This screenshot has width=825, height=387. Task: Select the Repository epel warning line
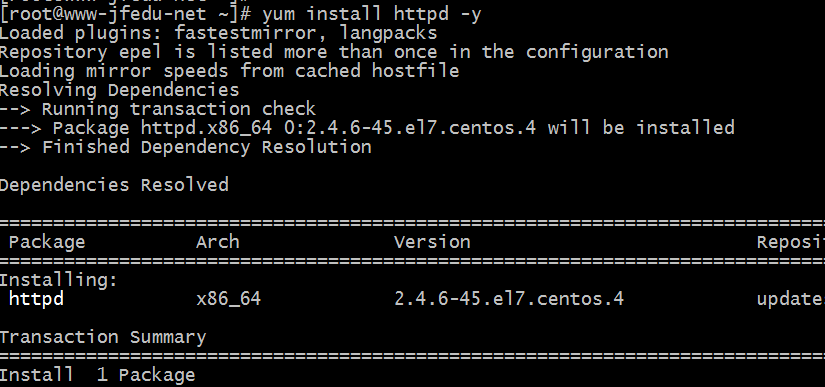click(334, 52)
